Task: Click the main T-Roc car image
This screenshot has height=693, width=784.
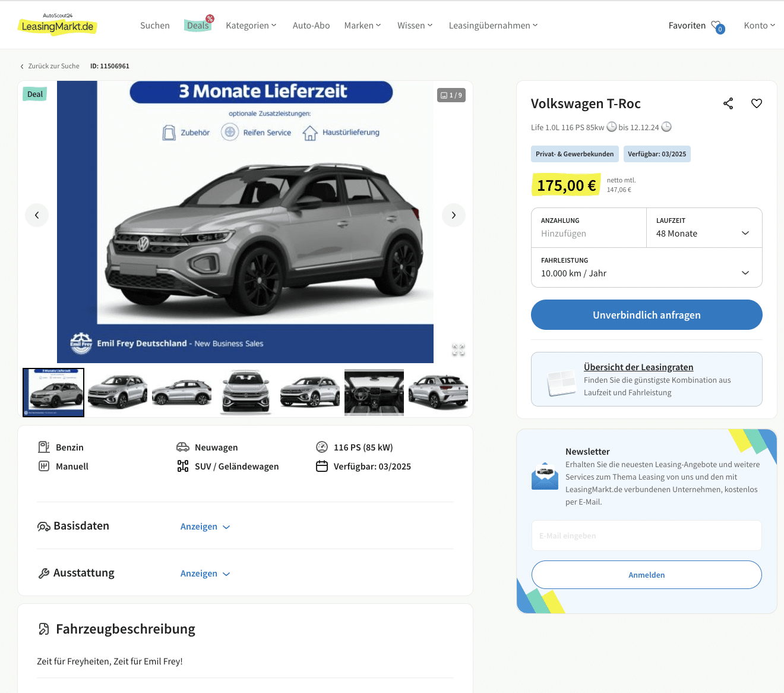Action: pos(245,222)
